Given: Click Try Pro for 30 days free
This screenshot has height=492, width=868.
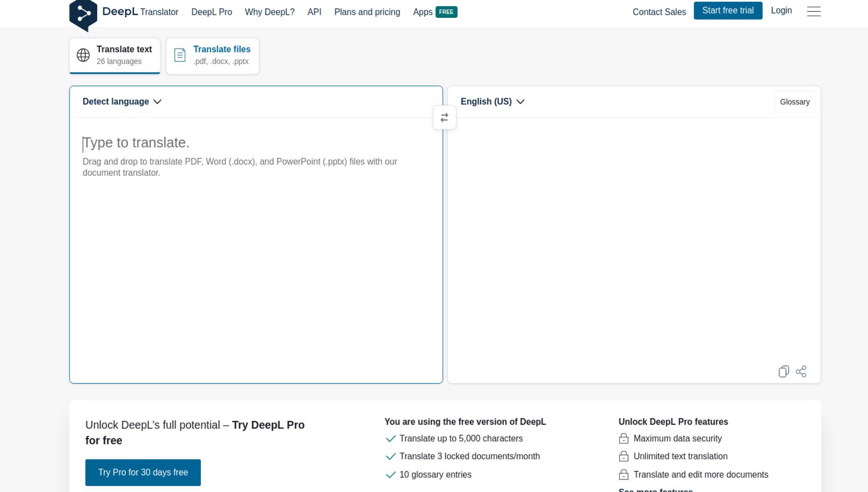Looking at the screenshot, I should tap(143, 472).
